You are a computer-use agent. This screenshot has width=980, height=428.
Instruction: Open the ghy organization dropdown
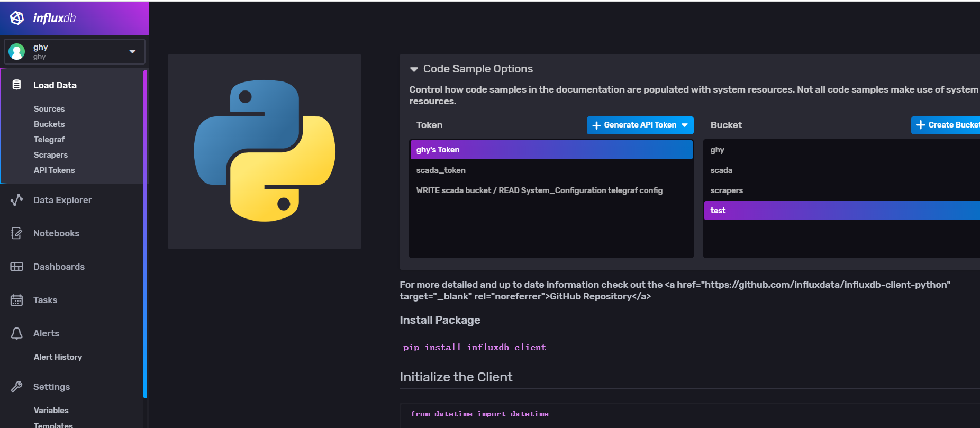pos(132,51)
